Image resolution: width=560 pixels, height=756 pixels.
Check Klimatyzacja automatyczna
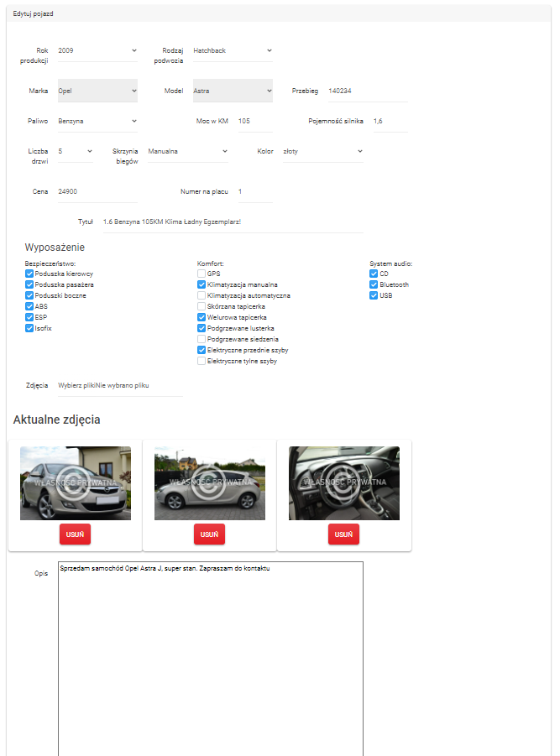(201, 295)
